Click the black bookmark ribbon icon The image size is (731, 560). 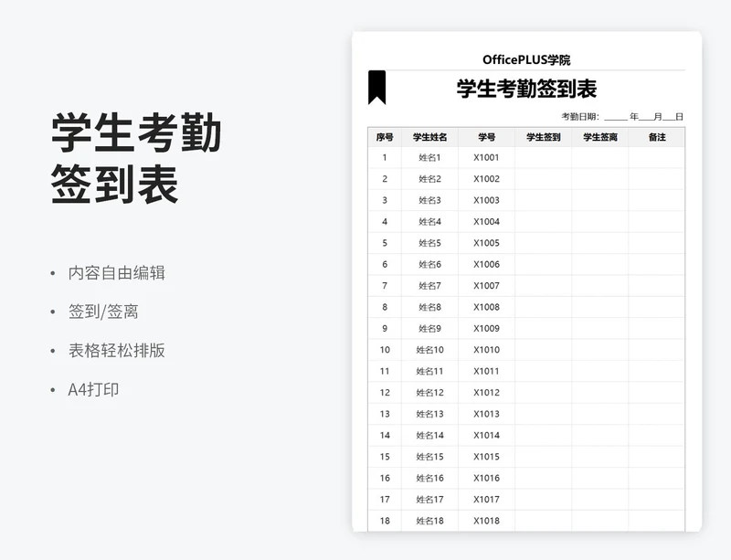pos(376,88)
